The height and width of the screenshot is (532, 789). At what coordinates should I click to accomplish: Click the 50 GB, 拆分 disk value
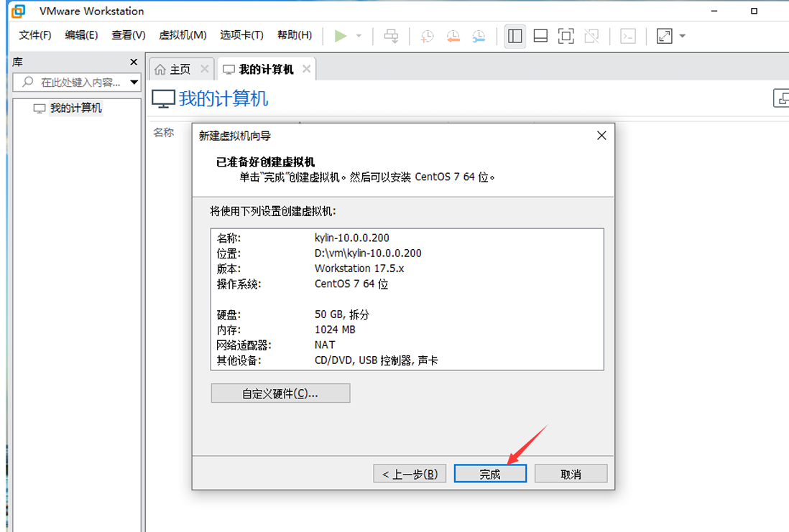[341, 314]
